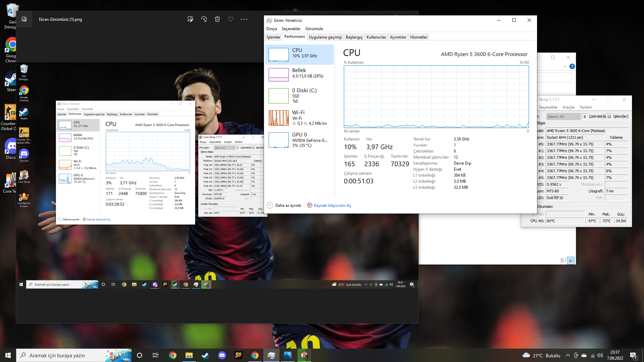Open the edit image tool in Photos
Screen dimensions: 644x362
(x=191, y=19)
